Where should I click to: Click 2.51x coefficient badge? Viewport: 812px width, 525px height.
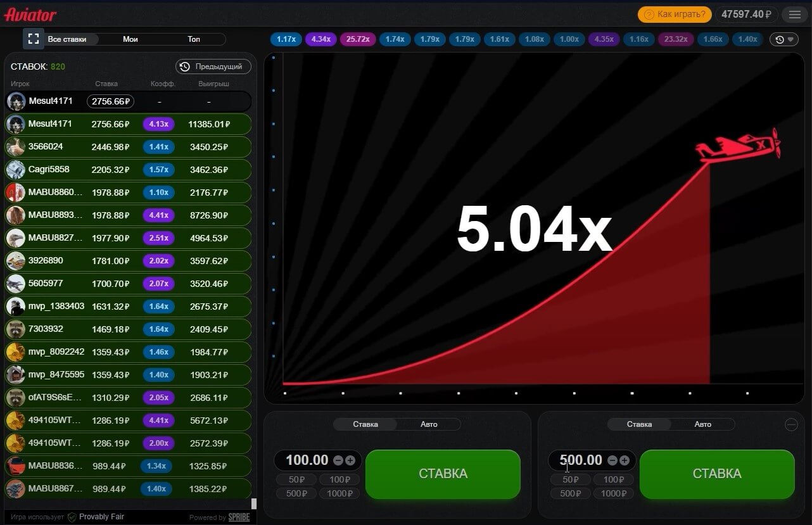click(x=158, y=238)
